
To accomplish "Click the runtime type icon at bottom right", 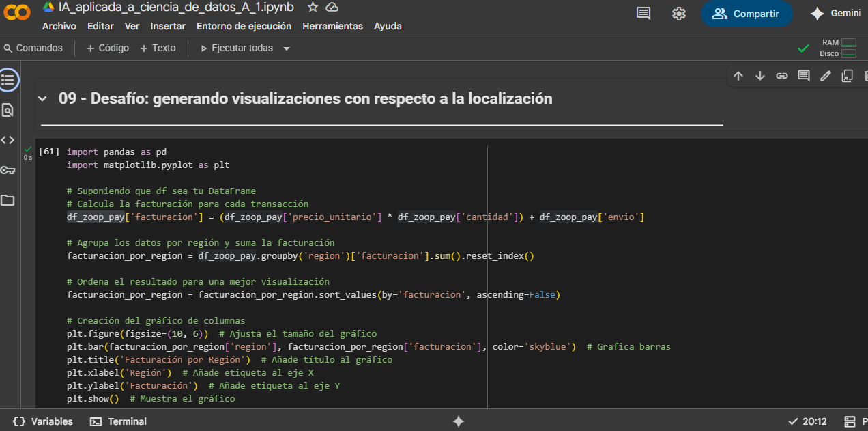I will [850, 421].
